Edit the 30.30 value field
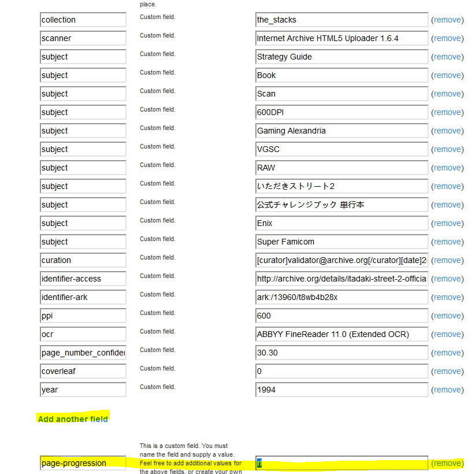 point(342,353)
